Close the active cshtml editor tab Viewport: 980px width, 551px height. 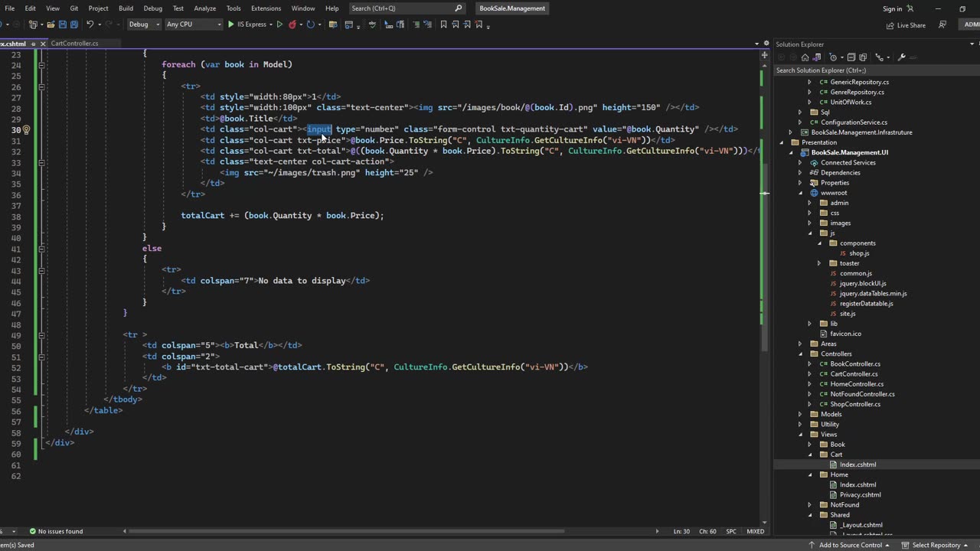(43, 44)
